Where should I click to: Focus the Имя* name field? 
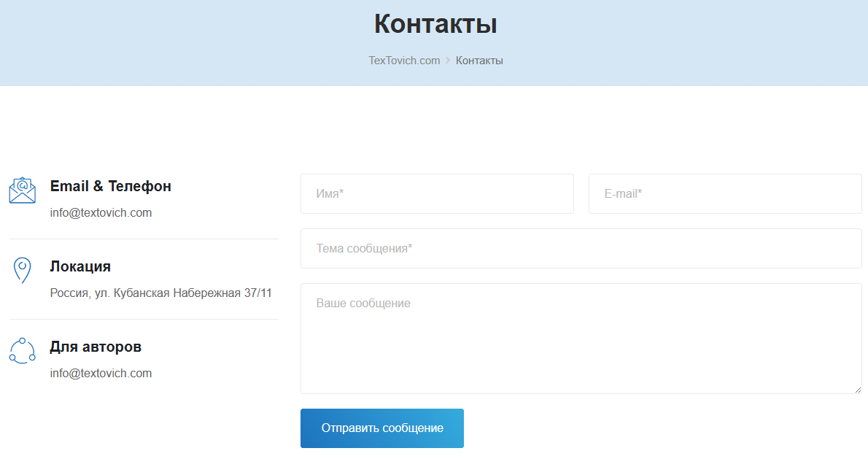[437, 194]
